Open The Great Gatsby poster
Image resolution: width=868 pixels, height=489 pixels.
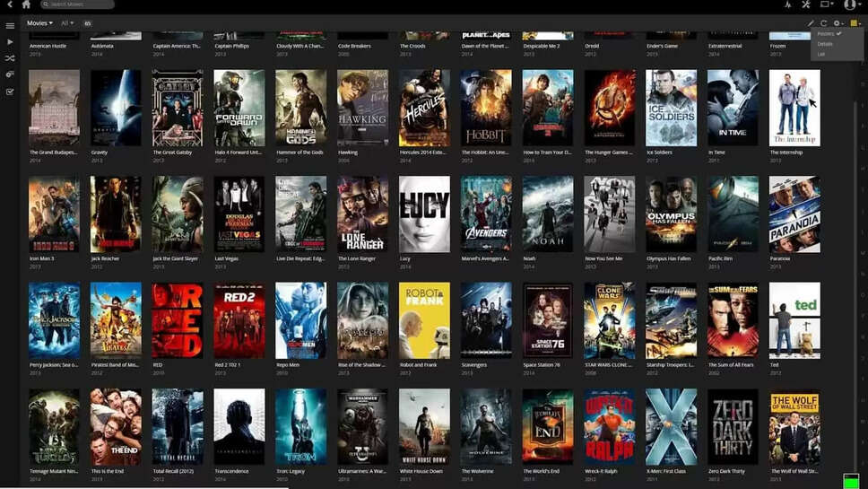coord(178,108)
